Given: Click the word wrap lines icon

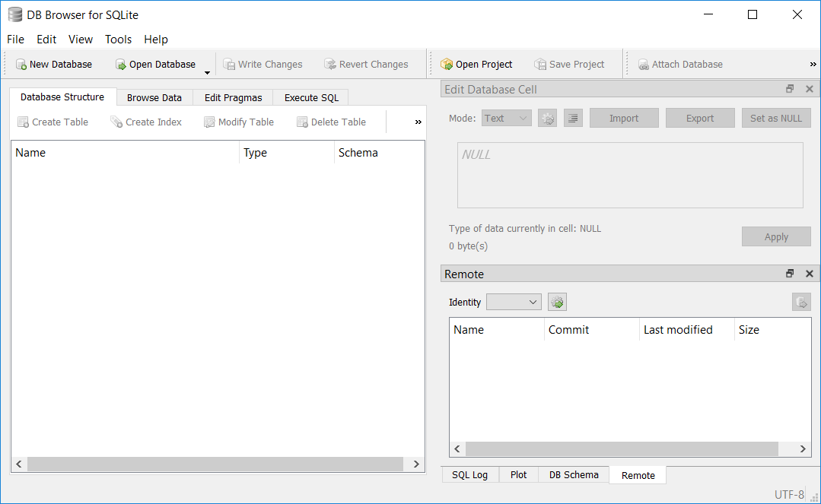Looking at the screenshot, I should point(574,119).
